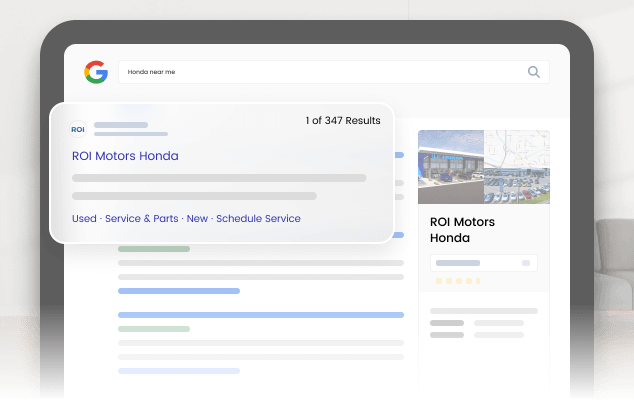Click the '1 of 347 Results' text
This screenshot has height=400, width=634.
pos(343,121)
